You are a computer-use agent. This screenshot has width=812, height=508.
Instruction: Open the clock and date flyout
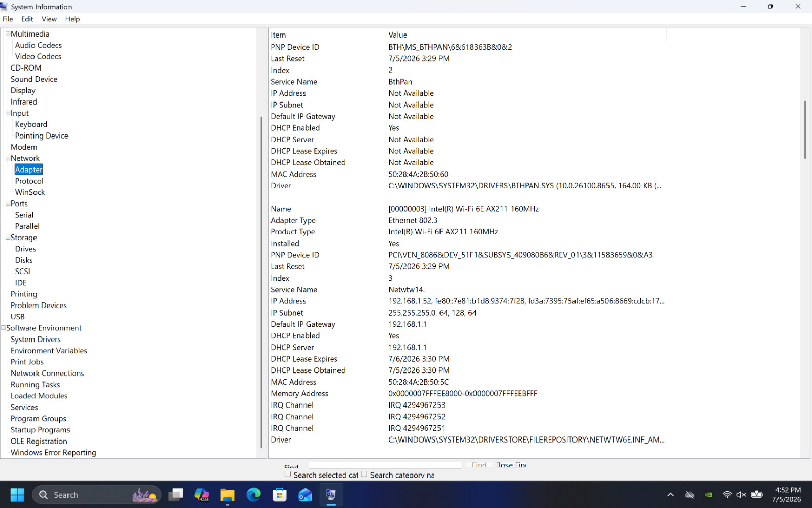tap(787, 495)
